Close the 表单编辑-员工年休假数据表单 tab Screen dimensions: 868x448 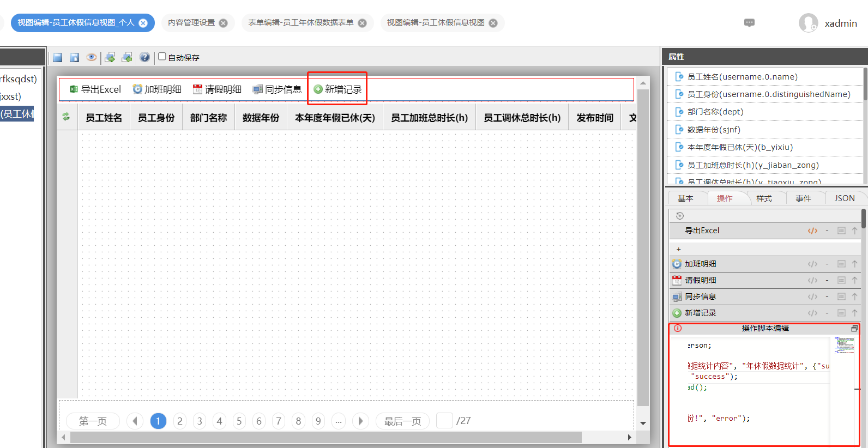click(x=362, y=23)
